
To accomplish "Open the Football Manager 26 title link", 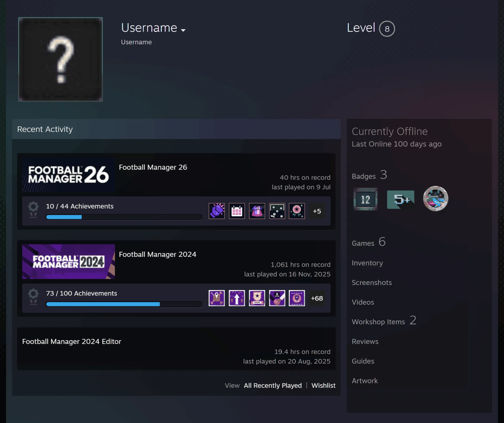I will click(x=153, y=167).
